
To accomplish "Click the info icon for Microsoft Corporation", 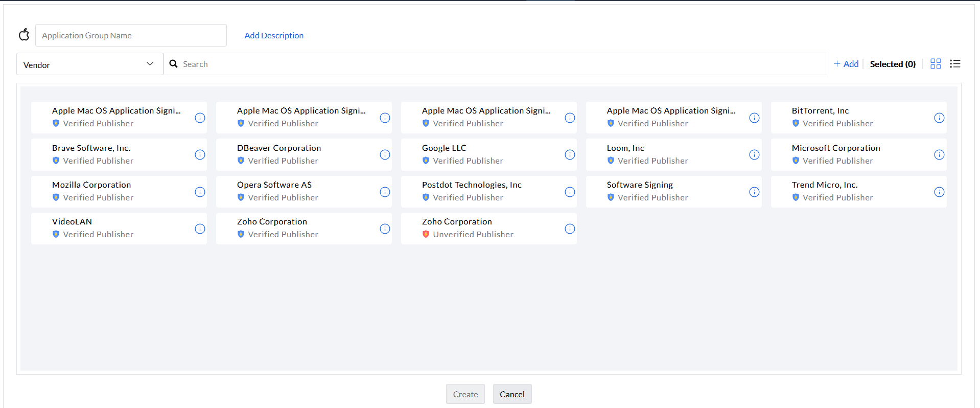I will [x=939, y=154].
